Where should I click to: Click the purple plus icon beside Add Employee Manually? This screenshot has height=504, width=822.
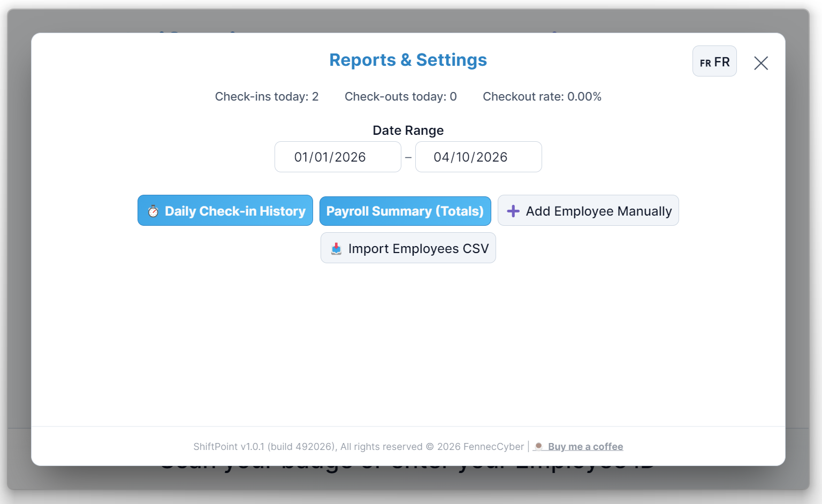coord(513,211)
